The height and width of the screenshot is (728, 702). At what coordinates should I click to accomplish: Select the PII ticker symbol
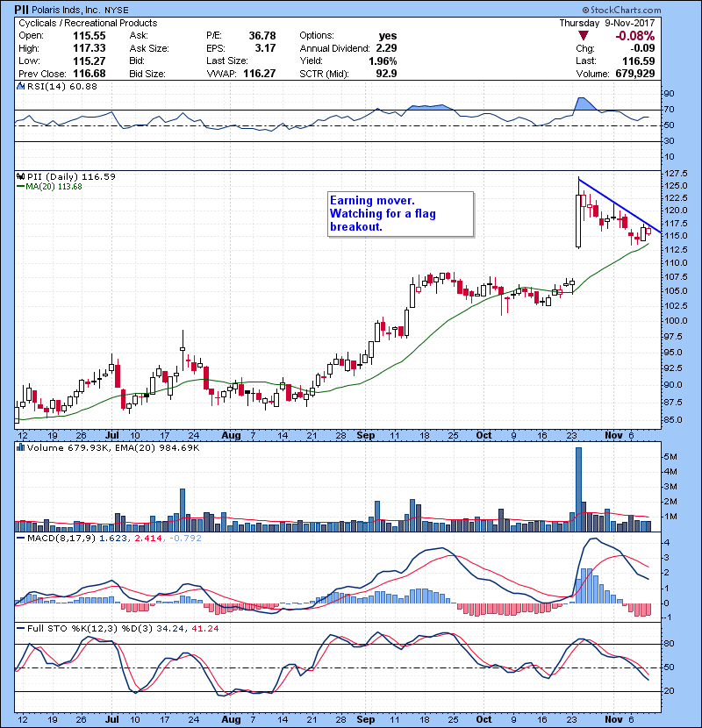tap(20, 10)
